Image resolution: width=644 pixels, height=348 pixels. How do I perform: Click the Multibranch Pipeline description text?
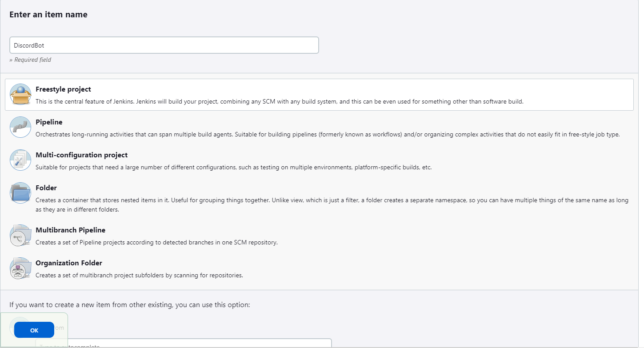(x=156, y=242)
